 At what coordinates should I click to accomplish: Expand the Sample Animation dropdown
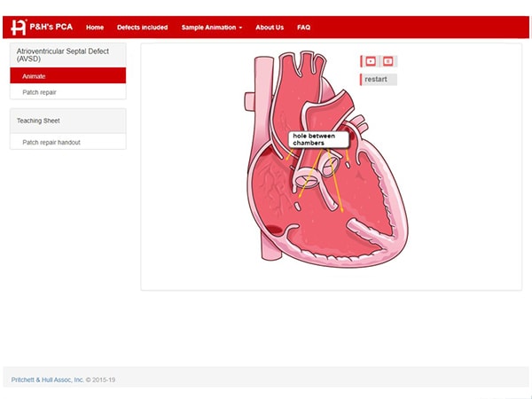(212, 27)
